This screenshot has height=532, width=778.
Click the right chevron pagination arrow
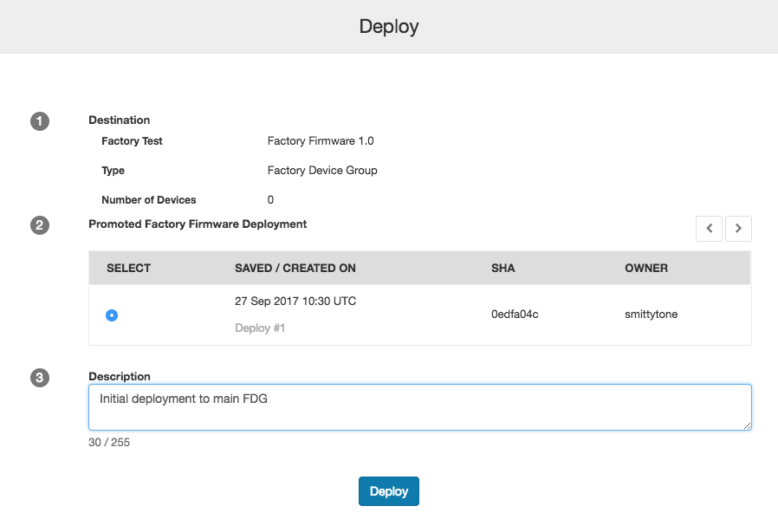738,228
